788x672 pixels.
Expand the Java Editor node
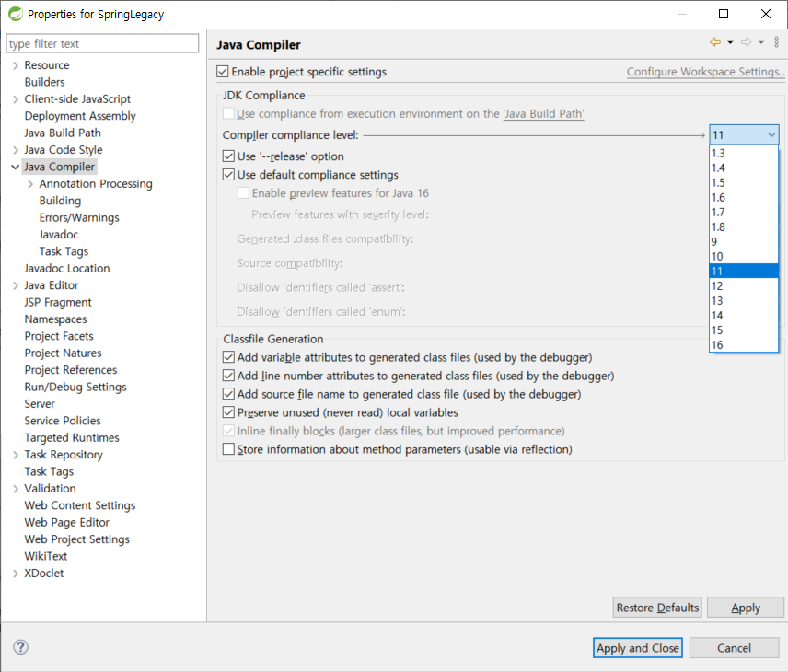(16, 285)
